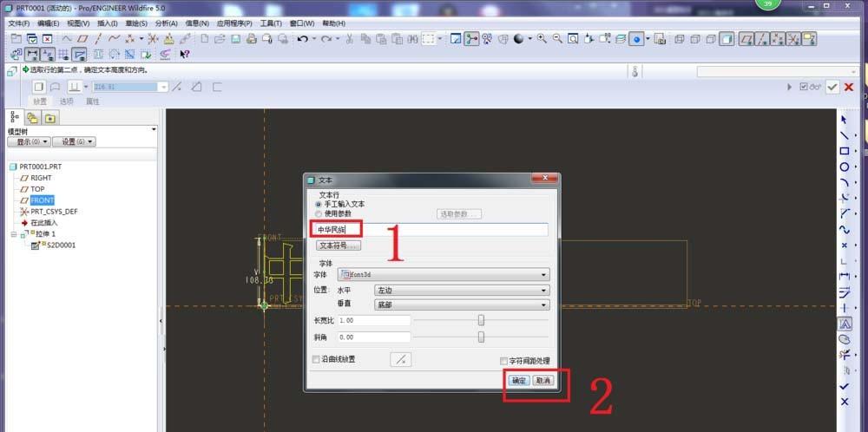
Task: Open the model tree Settings dropdown
Action: 74,141
